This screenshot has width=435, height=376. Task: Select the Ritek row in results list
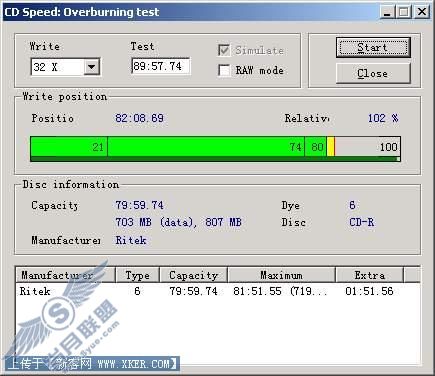coord(218,291)
